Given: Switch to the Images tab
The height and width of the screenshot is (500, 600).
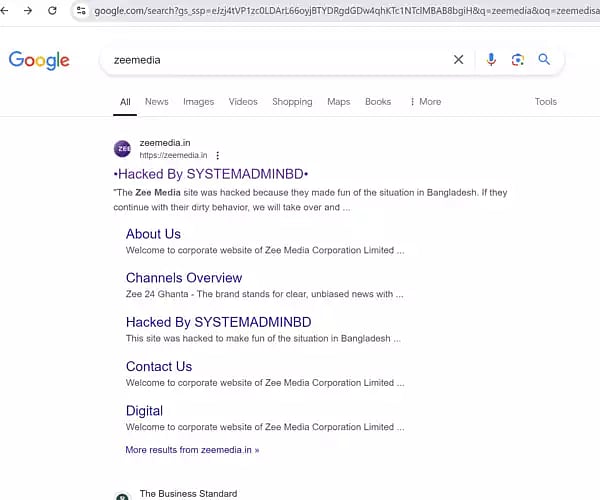Looking at the screenshot, I should 198,102.
